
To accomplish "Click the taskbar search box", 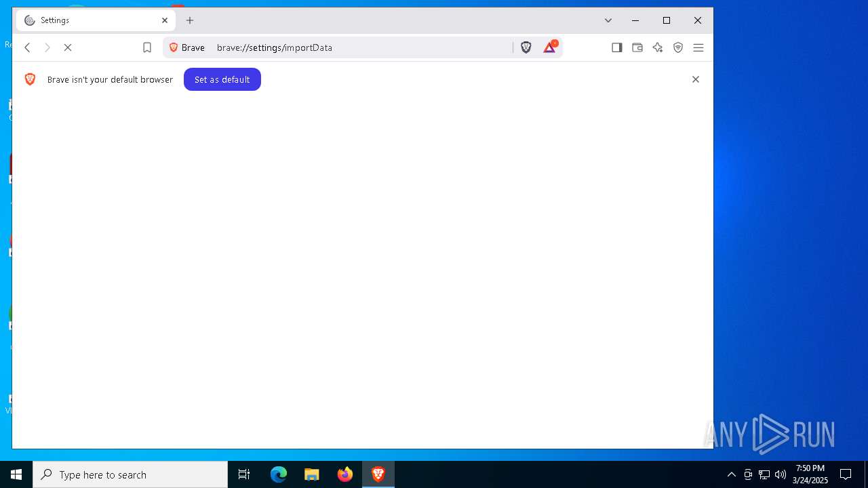I will pyautogui.click(x=130, y=474).
